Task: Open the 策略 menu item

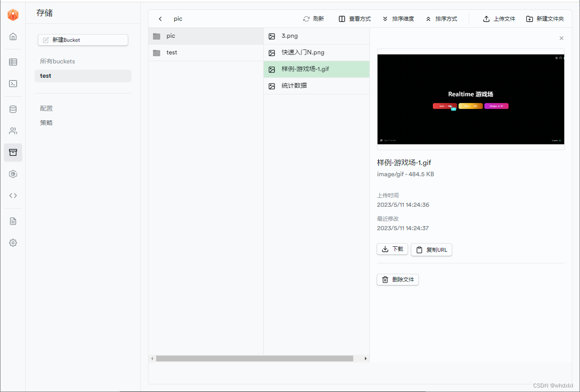Action: (x=46, y=122)
